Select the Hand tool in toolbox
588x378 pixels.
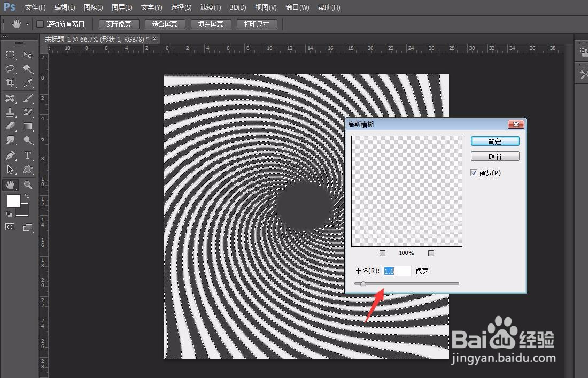[x=10, y=184]
